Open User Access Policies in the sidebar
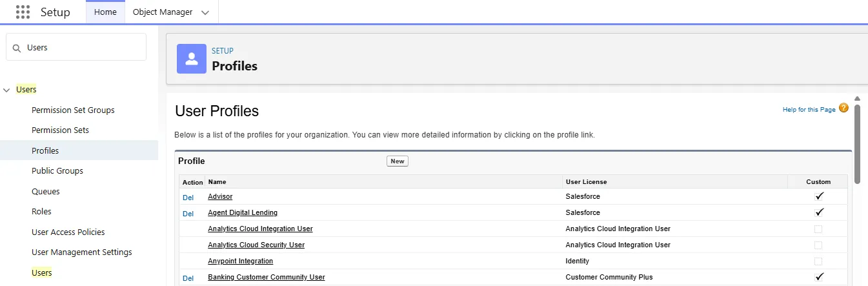 point(68,232)
